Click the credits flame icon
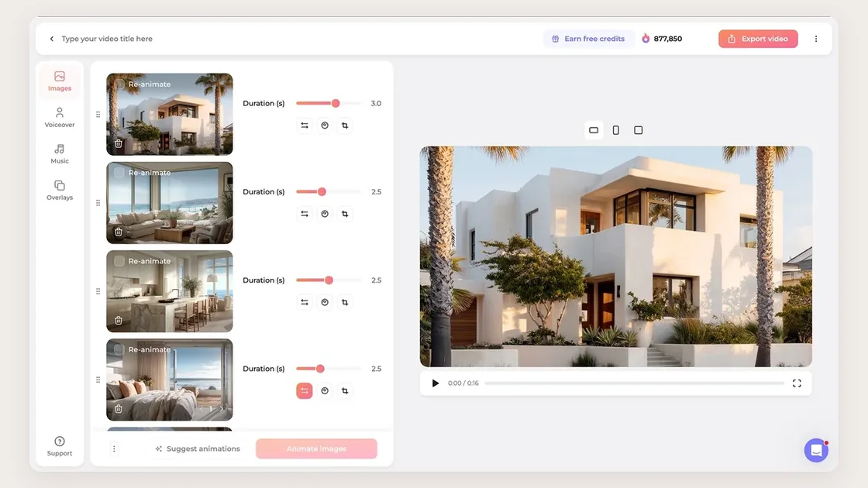This screenshot has width=868, height=488. [x=646, y=39]
